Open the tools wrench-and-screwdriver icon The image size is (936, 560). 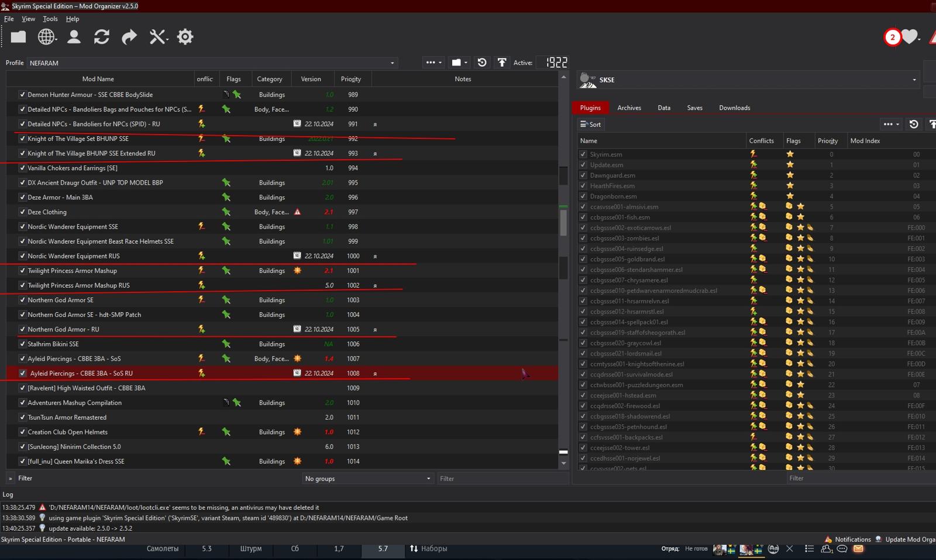click(x=158, y=37)
